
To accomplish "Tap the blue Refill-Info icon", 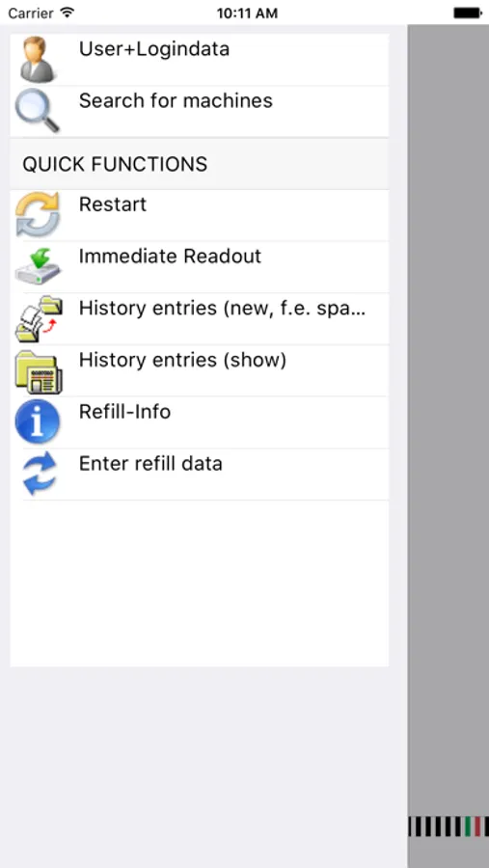I will coord(38,421).
